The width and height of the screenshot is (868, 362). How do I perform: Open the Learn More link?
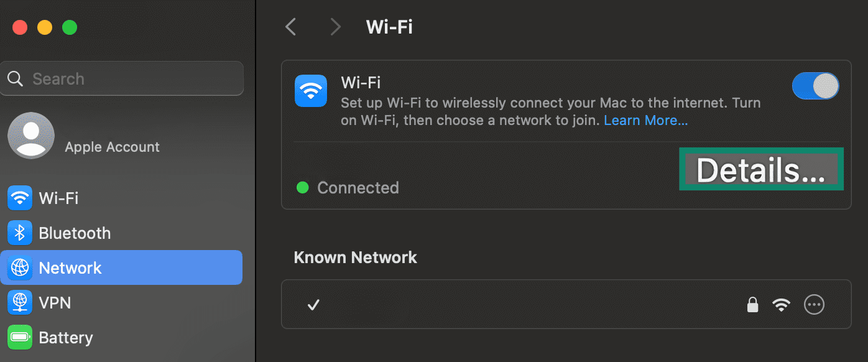tap(645, 120)
